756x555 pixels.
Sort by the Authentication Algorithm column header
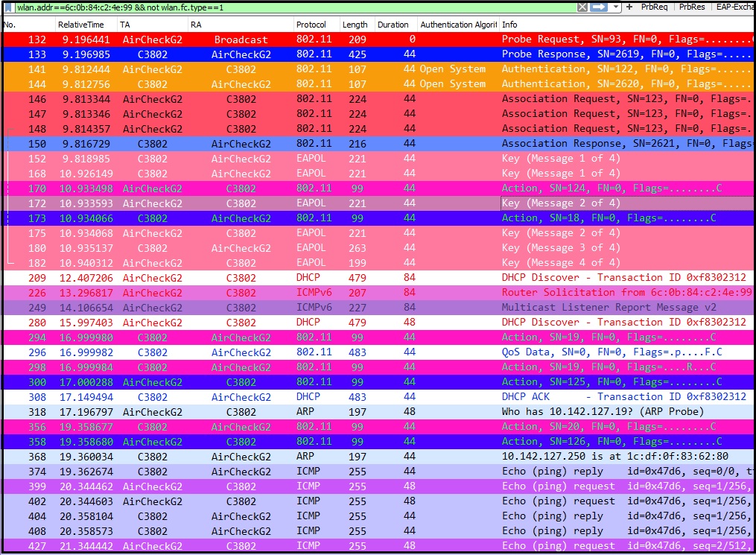(x=458, y=25)
